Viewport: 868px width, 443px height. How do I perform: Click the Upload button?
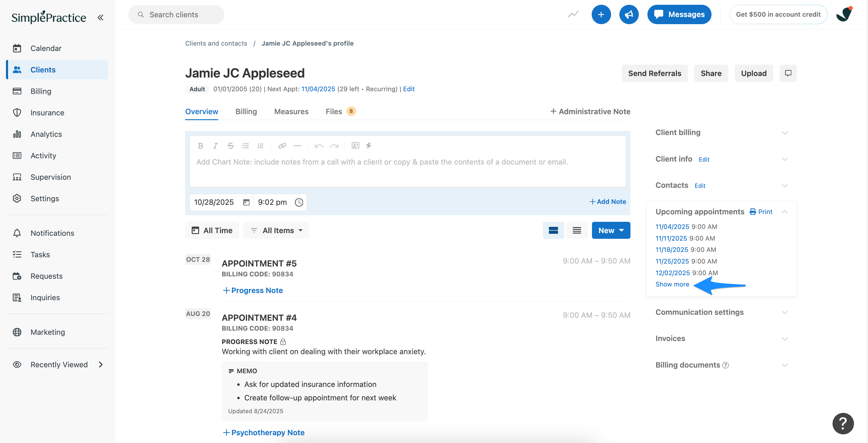[x=754, y=73]
